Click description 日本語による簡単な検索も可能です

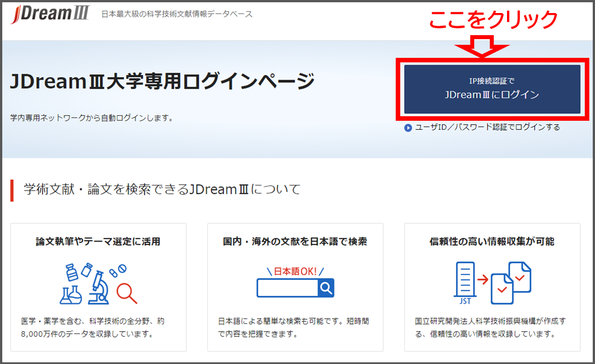[294, 328]
